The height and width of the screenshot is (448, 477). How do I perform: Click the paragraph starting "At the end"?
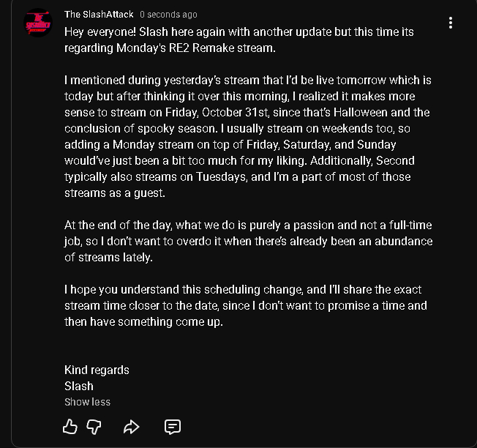249,241
